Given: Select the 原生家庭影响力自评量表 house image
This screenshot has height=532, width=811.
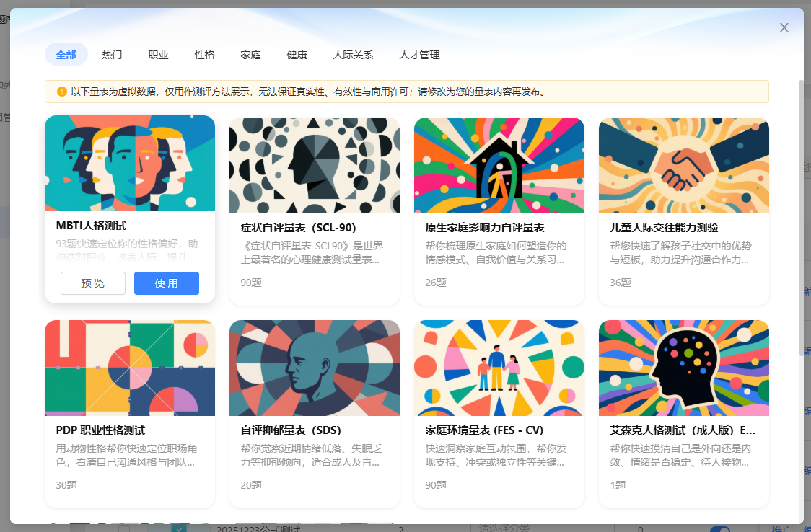Looking at the screenshot, I should (x=499, y=165).
